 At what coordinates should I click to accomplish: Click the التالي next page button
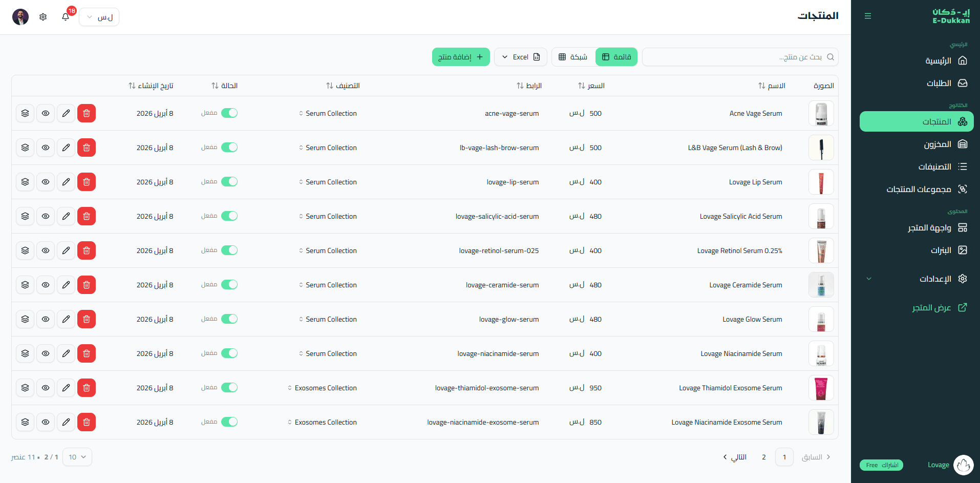[x=735, y=457]
